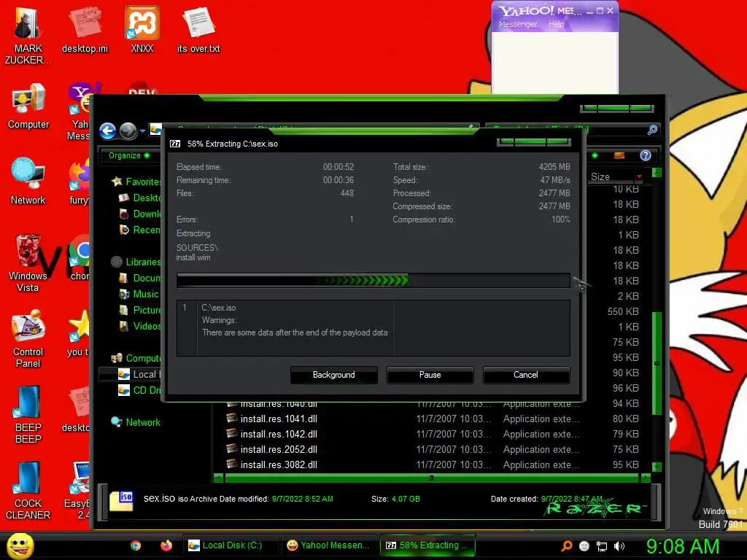Open the Control Panel desktop icon
Image resolution: width=747 pixels, height=560 pixels.
click(x=28, y=338)
